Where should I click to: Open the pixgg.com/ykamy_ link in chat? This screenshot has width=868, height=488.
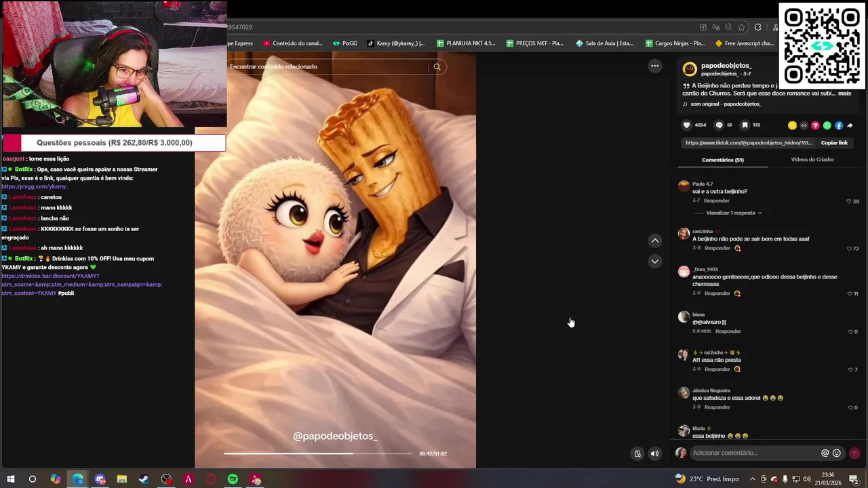click(x=35, y=186)
